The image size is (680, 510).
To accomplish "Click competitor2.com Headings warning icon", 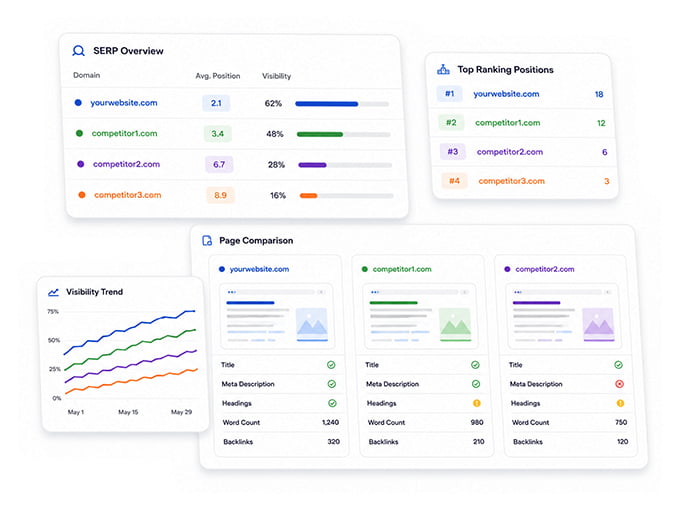I will coord(620,403).
